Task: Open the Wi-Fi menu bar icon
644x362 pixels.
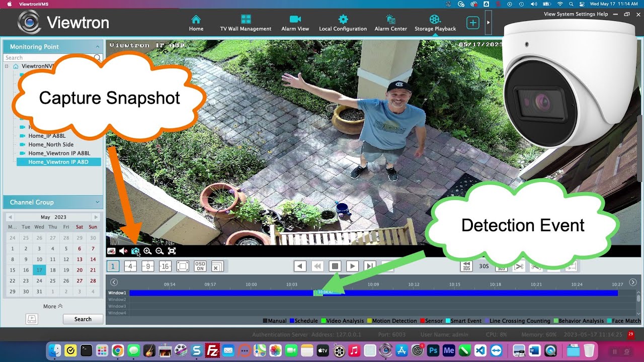Action: point(560,4)
